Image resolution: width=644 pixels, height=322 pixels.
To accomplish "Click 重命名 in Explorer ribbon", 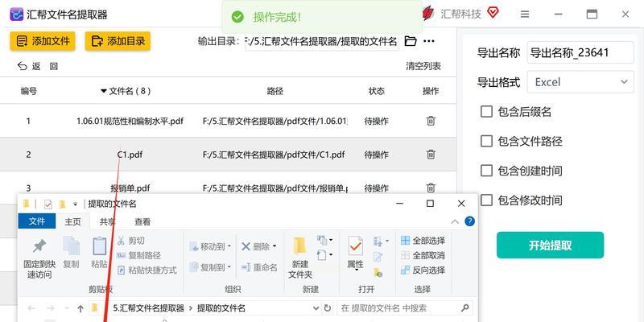I will pyautogui.click(x=259, y=267).
